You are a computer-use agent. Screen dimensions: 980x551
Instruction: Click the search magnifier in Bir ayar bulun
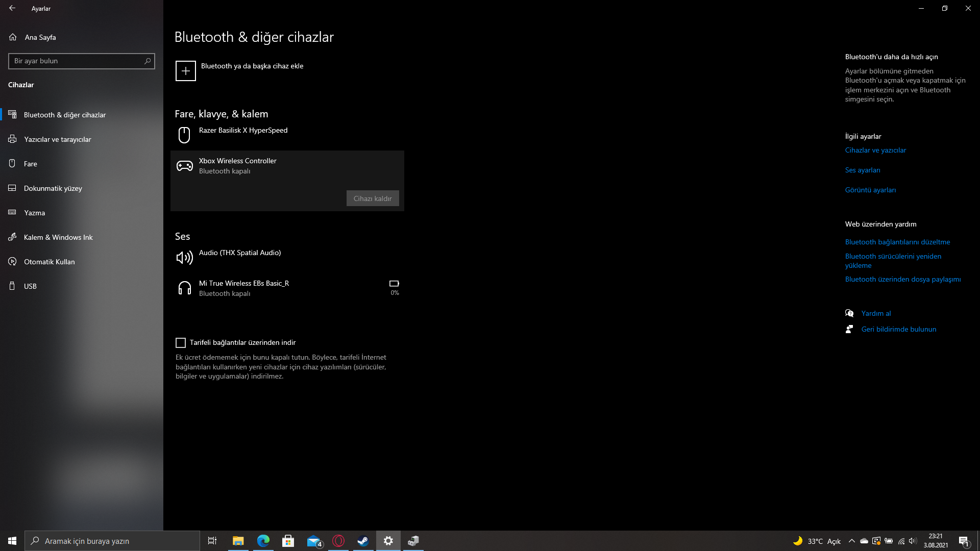(148, 61)
